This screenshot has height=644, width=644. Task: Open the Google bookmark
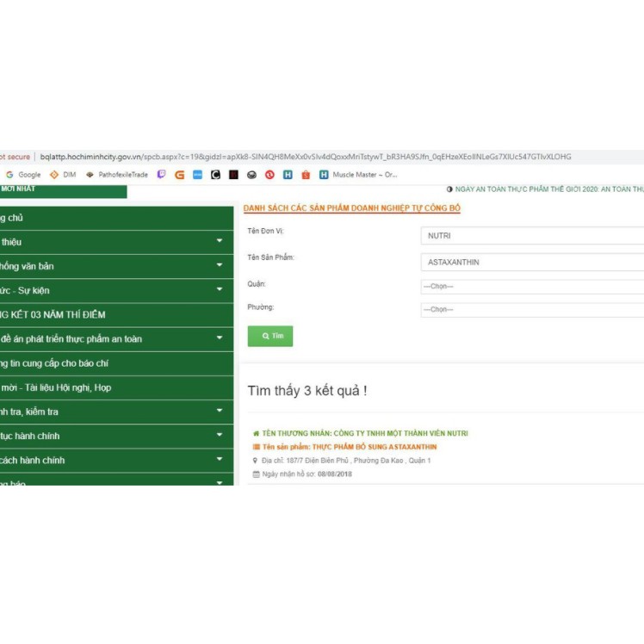click(x=23, y=175)
